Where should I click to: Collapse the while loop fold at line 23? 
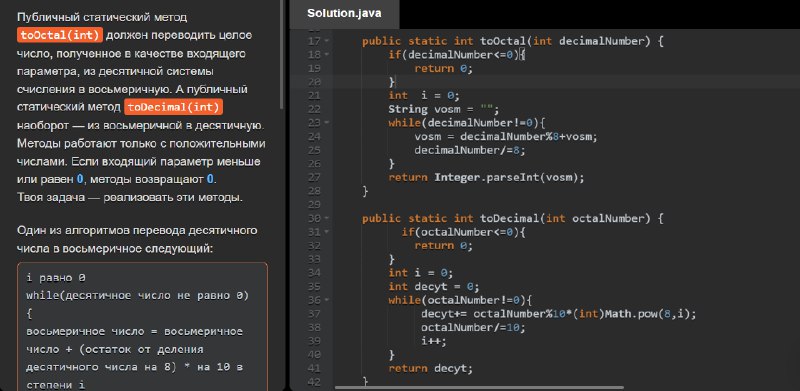click(327, 123)
